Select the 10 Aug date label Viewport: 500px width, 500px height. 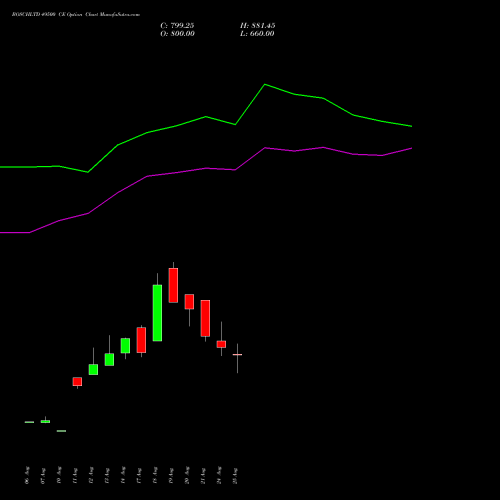coord(59,476)
